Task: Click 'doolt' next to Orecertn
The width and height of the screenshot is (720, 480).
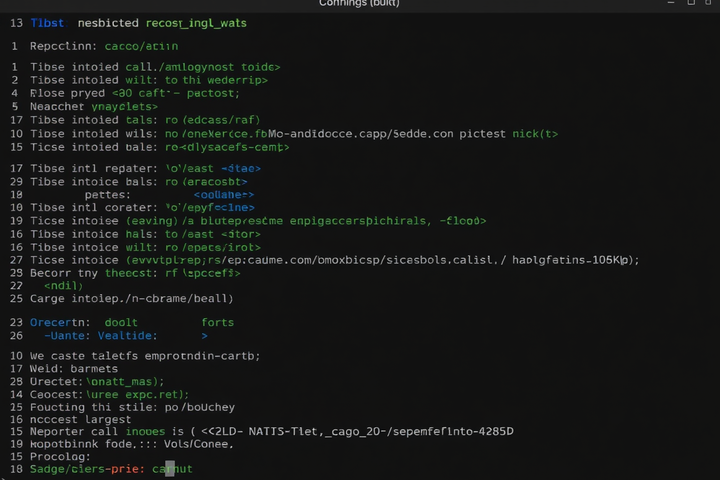Action: click(x=121, y=322)
